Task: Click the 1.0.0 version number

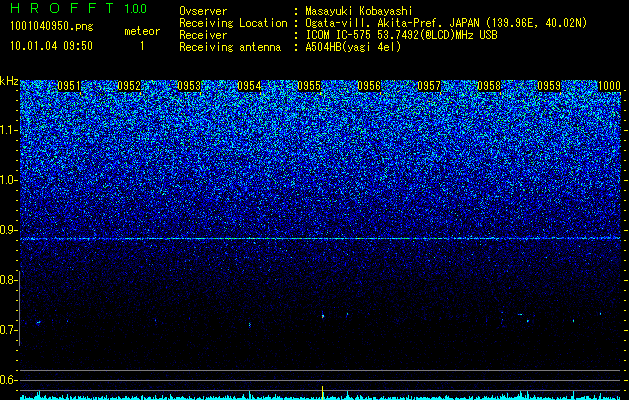Action: 136,8
